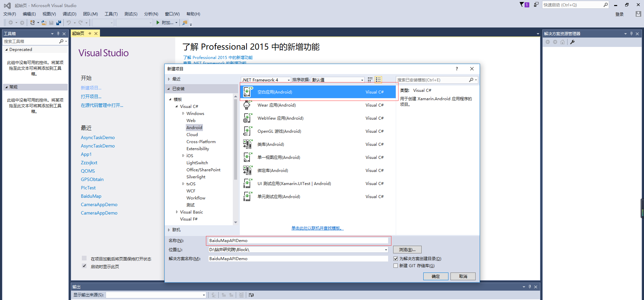Screen dimensions: 644x300
Task: Click the Browse button
Action: pos(407,249)
